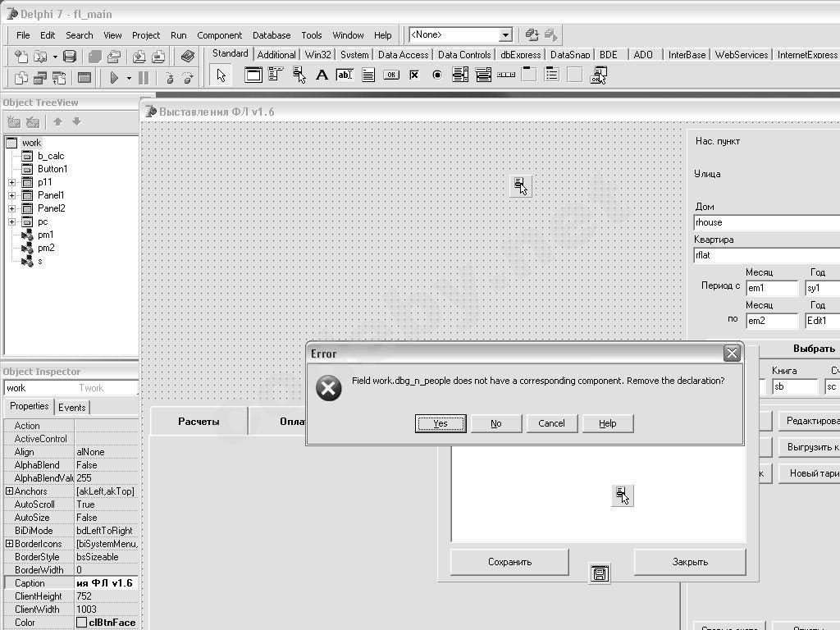Click the rhouse input field
The image size is (840, 630).
coord(767,222)
